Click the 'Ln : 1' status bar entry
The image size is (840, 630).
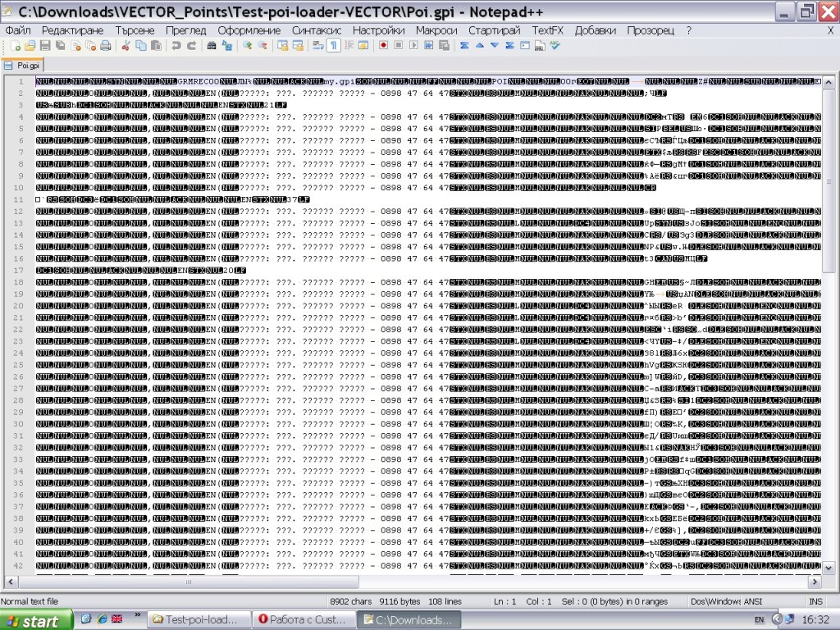(504, 601)
